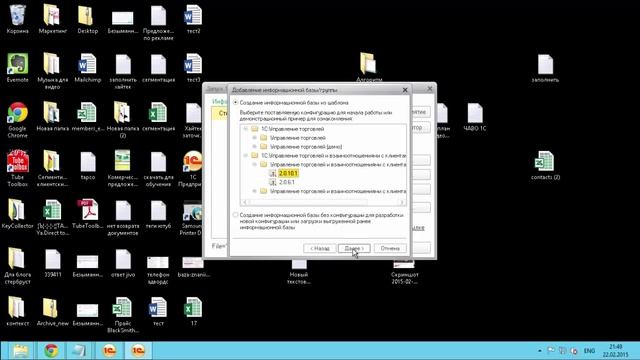640x360 pixels.
Task: Collapse the 1С:Управление торговлей root node
Action: (x=246, y=129)
